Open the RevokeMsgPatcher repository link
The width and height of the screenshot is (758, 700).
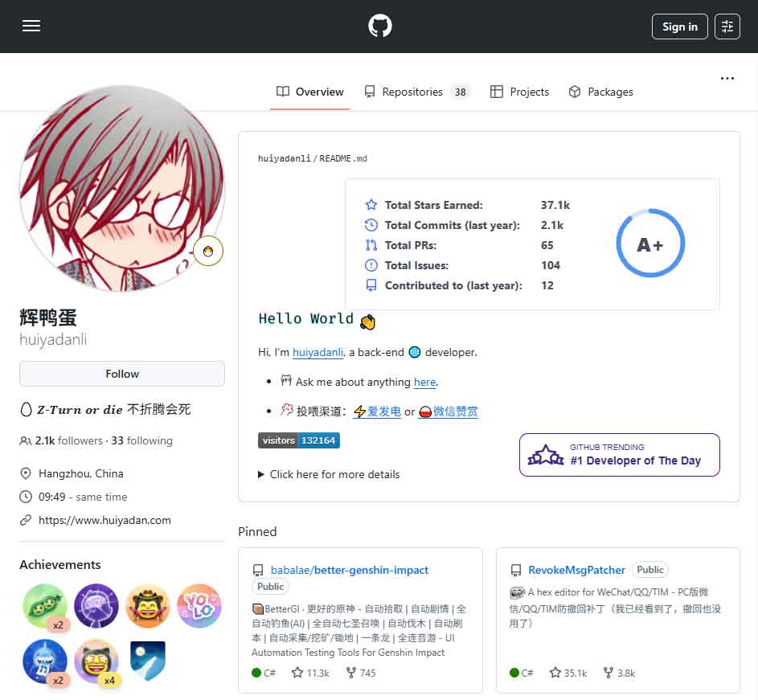(576, 570)
